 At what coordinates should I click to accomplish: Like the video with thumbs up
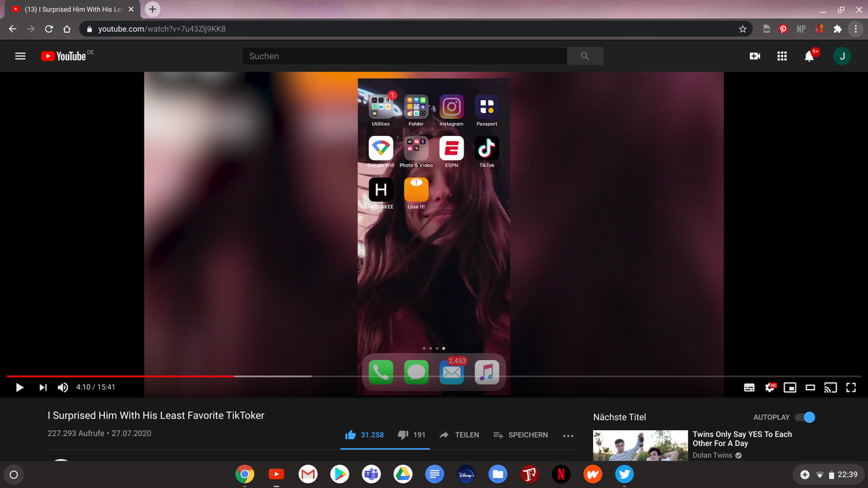[365, 435]
